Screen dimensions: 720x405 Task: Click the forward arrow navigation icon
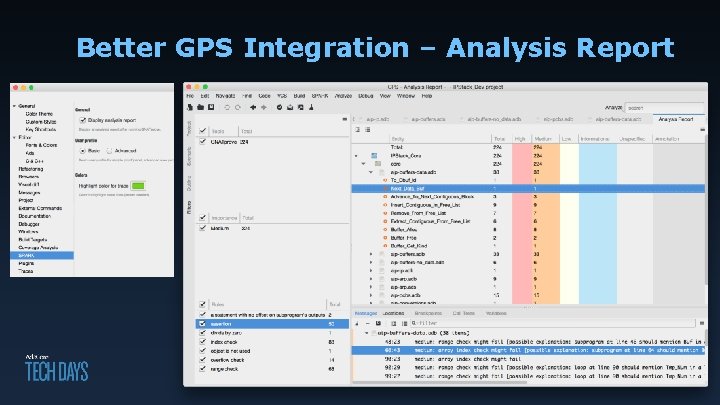coord(264,107)
